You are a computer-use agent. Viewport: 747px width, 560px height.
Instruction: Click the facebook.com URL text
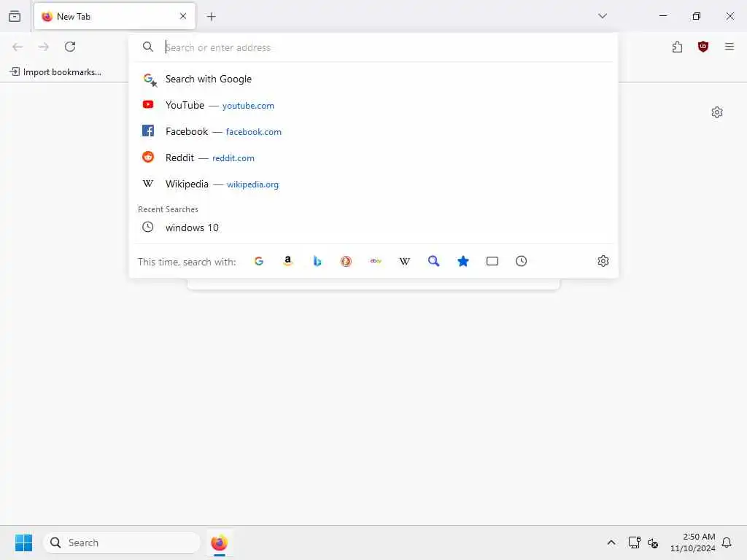pos(253,132)
